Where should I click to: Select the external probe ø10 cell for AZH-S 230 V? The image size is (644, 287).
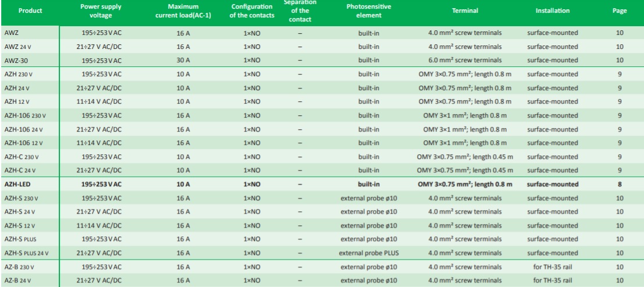[x=369, y=198]
